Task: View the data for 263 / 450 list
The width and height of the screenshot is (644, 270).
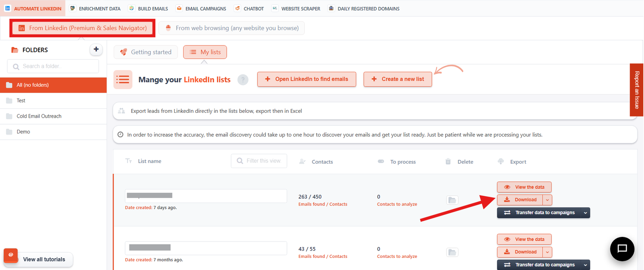Action: pos(524,187)
